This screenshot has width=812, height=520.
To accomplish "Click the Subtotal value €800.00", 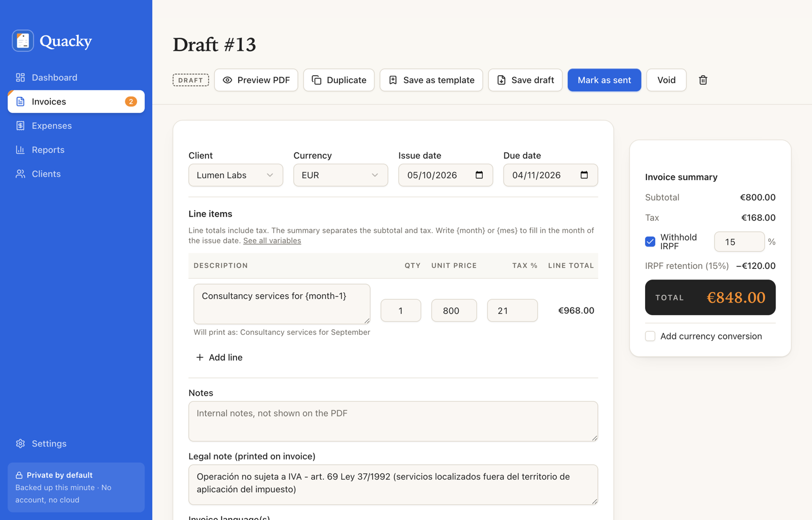I will click(x=758, y=197).
